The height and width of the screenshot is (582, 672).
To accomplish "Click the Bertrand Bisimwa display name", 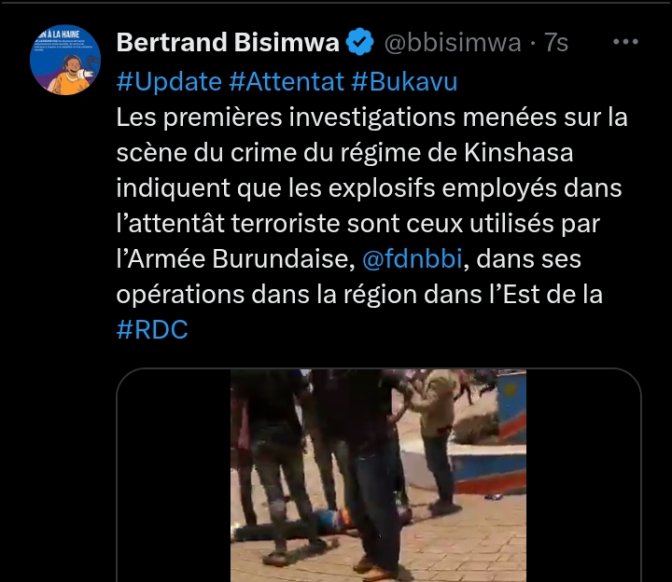I will (228, 42).
